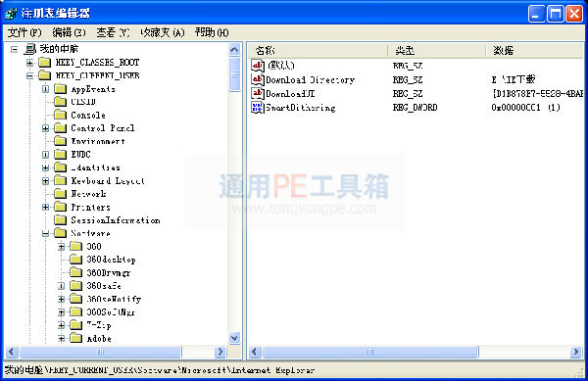Click the 360safe folder icon
The width and height of the screenshot is (588, 381).
[76, 286]
